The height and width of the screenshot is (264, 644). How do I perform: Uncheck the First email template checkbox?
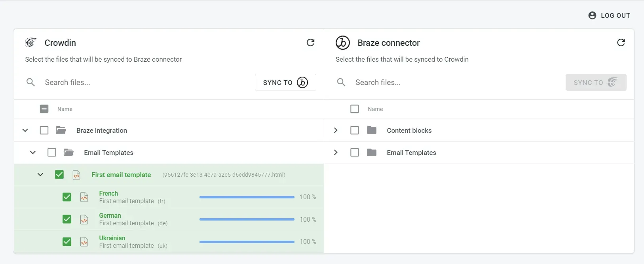pyautogui.click(x=59, y=174)
